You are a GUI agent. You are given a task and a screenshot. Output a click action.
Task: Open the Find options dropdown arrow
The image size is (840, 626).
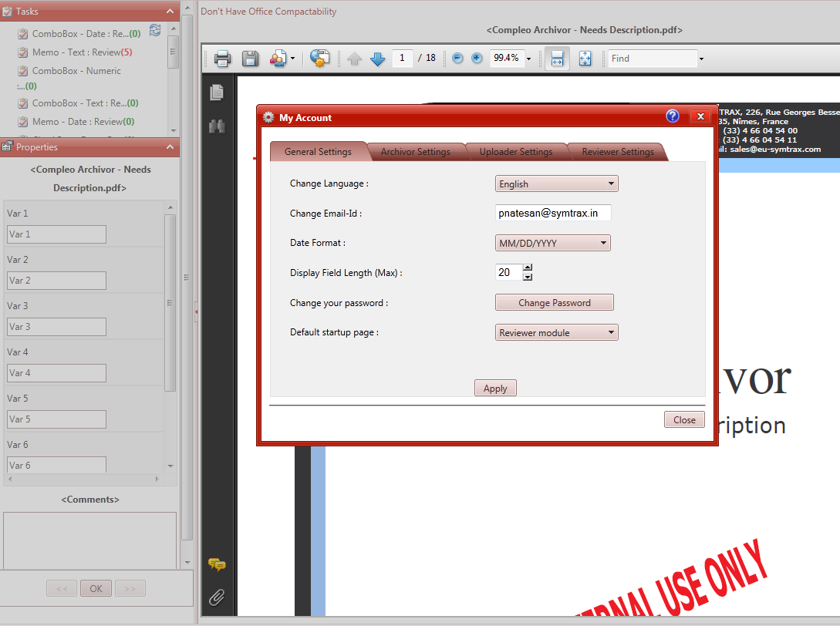701,59
